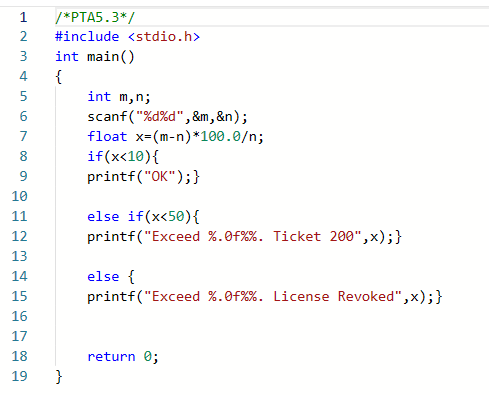Click line number 1 in the gutter

23,17
